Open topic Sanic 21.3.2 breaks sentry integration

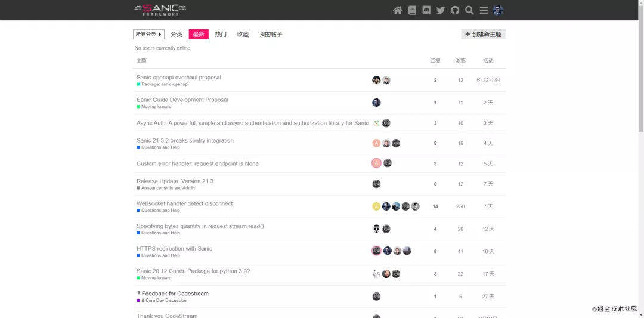coord(185,141)
